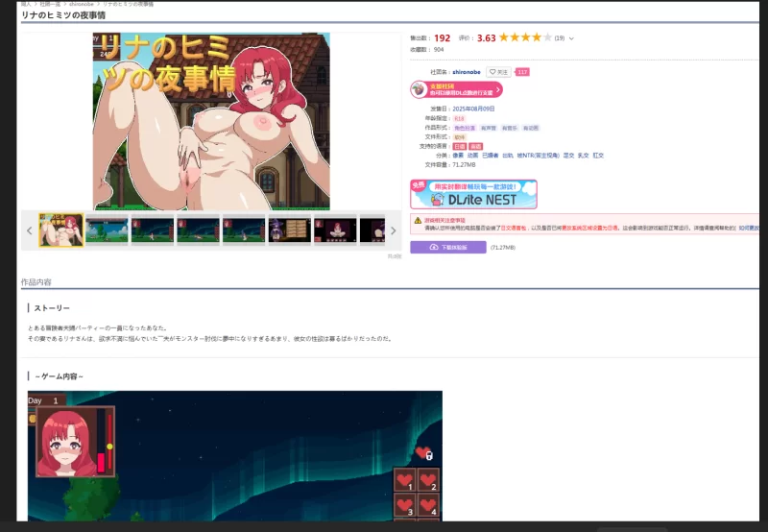Select the first highlighted gallery thumbnail
The height and width of the screenshot is (532, 768).
(61, 230)
